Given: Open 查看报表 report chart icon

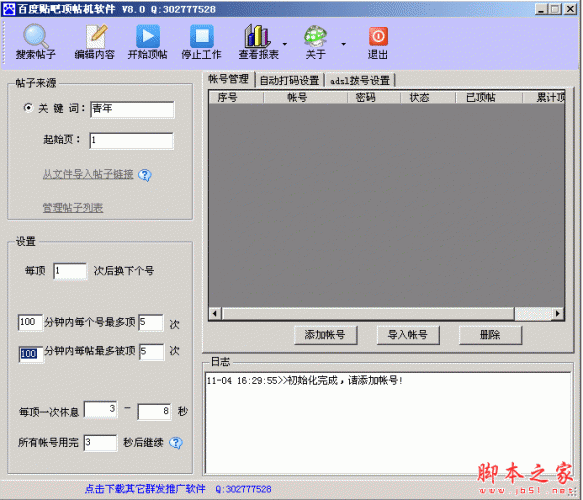Looking at the screenshot, I should pos(258,42).
